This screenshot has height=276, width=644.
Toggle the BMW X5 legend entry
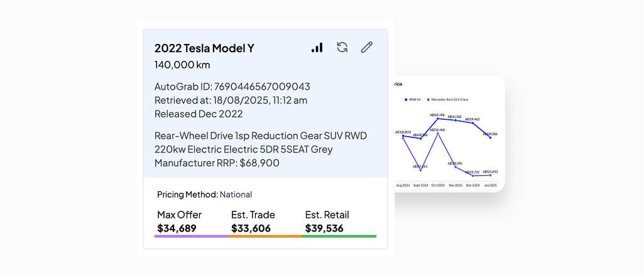click(414, 100)
